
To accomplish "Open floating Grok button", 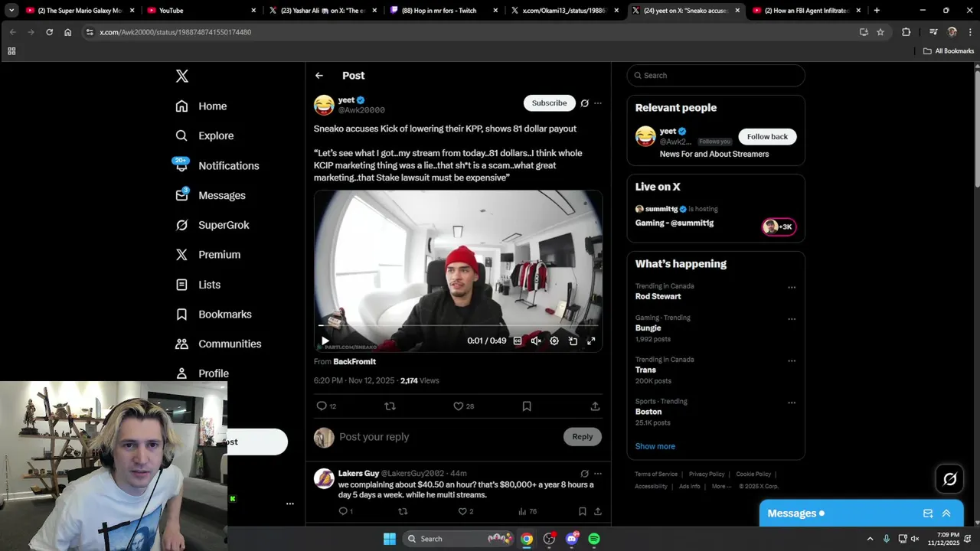I will [x=950, y=479].
